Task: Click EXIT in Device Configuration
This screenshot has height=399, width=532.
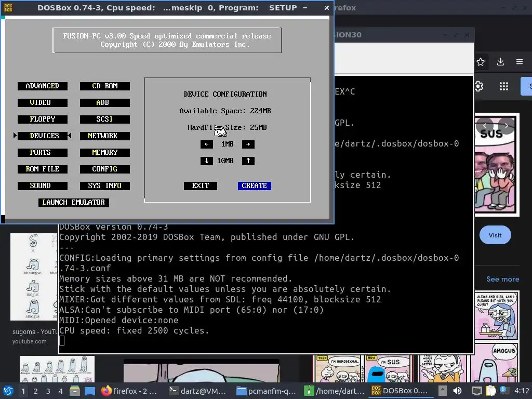Action: 201,185
